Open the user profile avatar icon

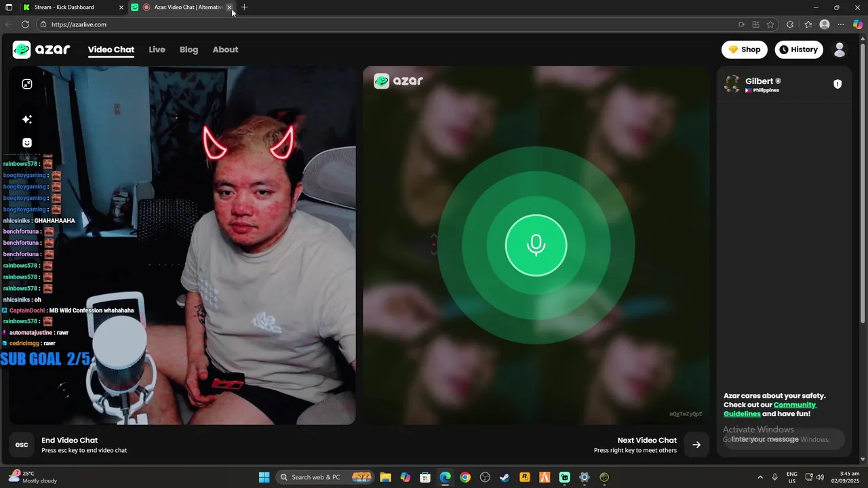click(x=840, y=49)
